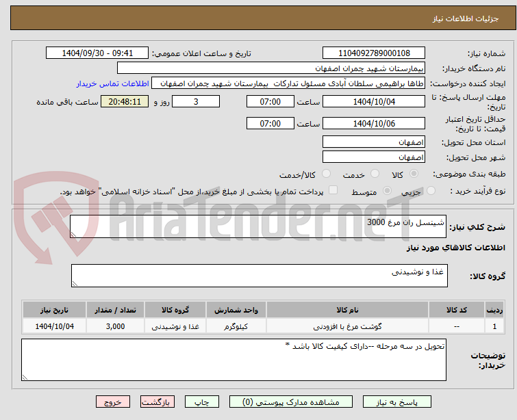The height and width of the screenshot is (420, 517).
Task: Select the خدمت radio button
Action: click(x=375, y=174)
